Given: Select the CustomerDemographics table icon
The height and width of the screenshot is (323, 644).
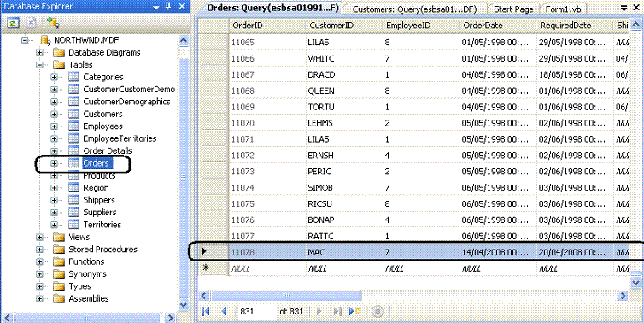Looking at the screenshot, I should click(73, 102).
